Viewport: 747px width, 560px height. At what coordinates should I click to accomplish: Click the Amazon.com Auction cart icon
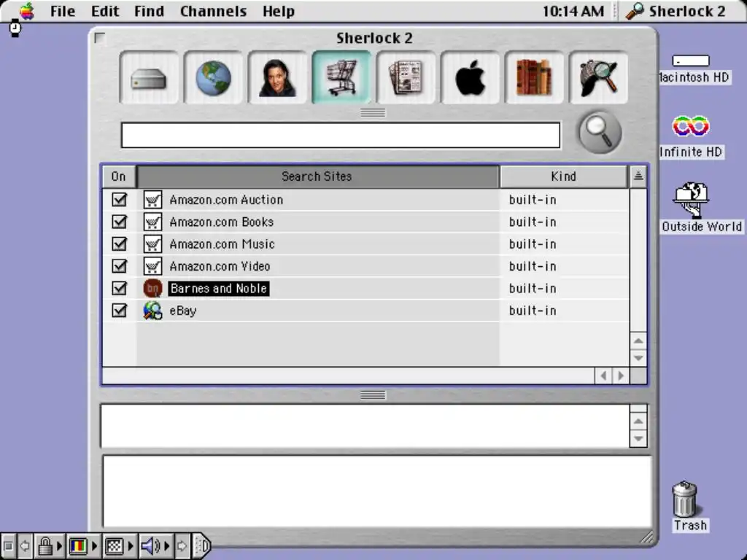pos(152,200)
